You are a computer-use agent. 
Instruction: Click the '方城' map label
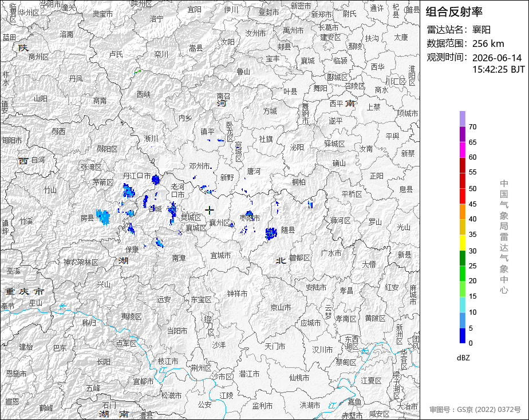tap(270, 111)
